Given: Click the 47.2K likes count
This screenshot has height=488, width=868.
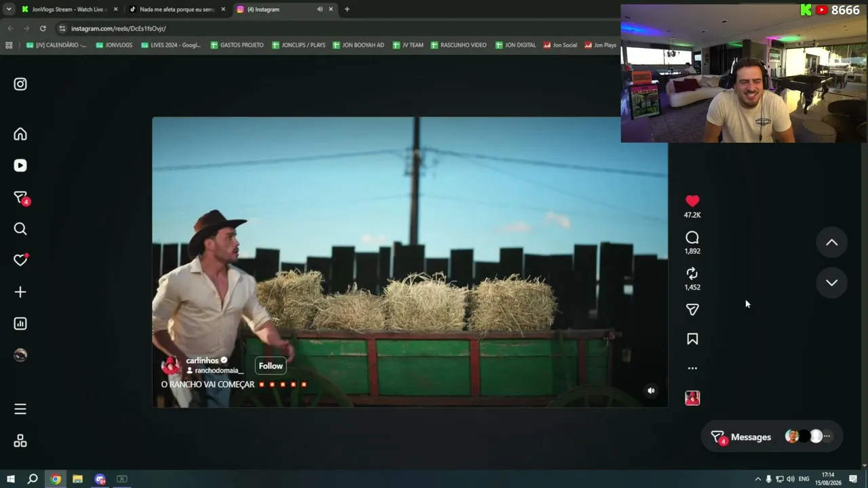Looking at the screenshot, I should point(692,215).
